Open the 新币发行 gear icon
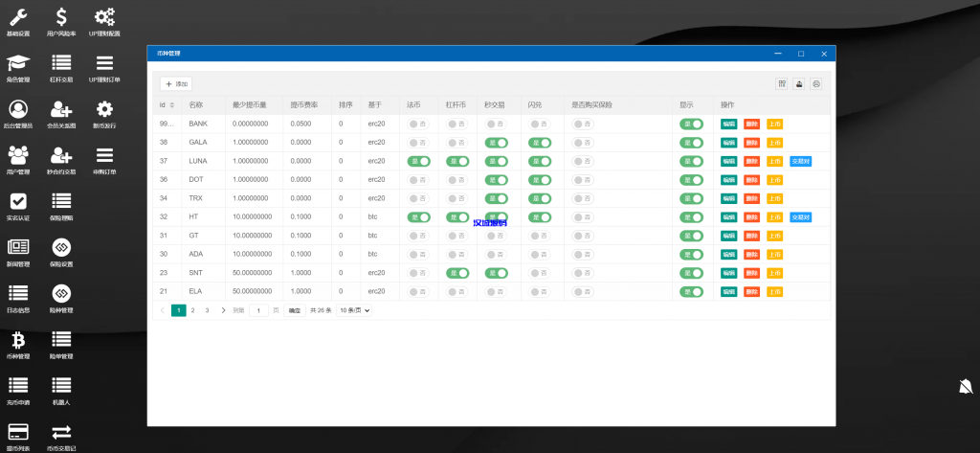This screenshot has width=980, height=453. point(104,109)
